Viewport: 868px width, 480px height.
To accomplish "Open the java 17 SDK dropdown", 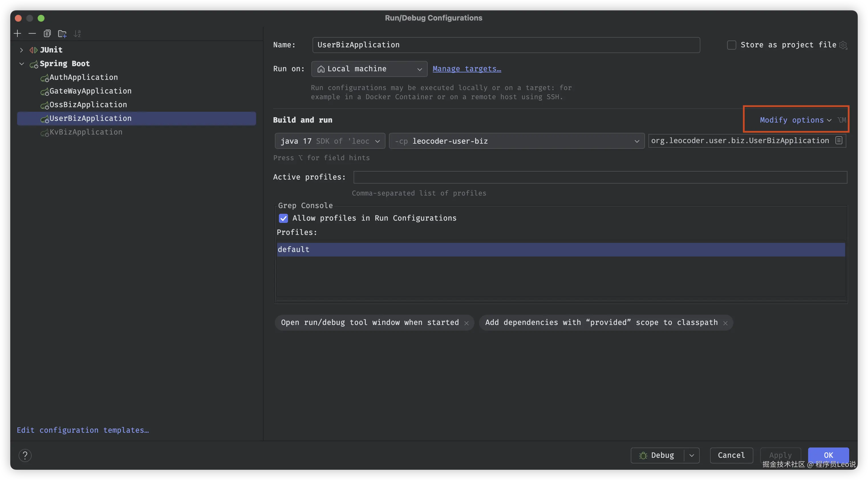I will (330, 141).
